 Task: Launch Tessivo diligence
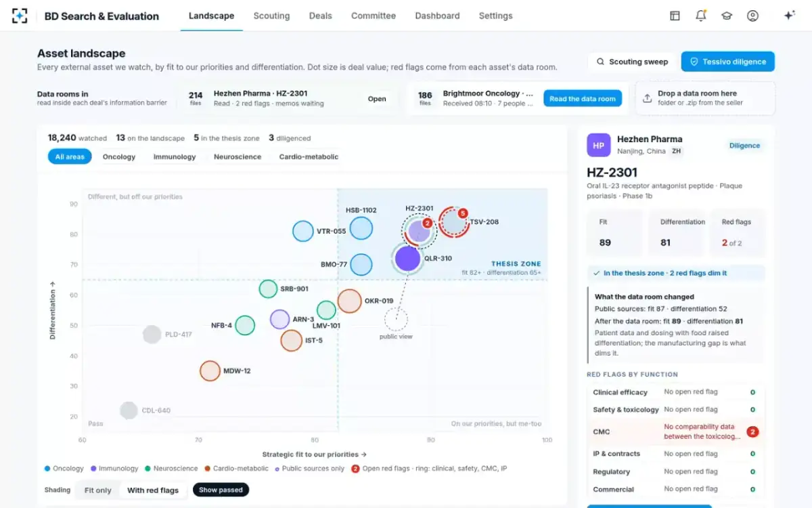pos(727,62)
